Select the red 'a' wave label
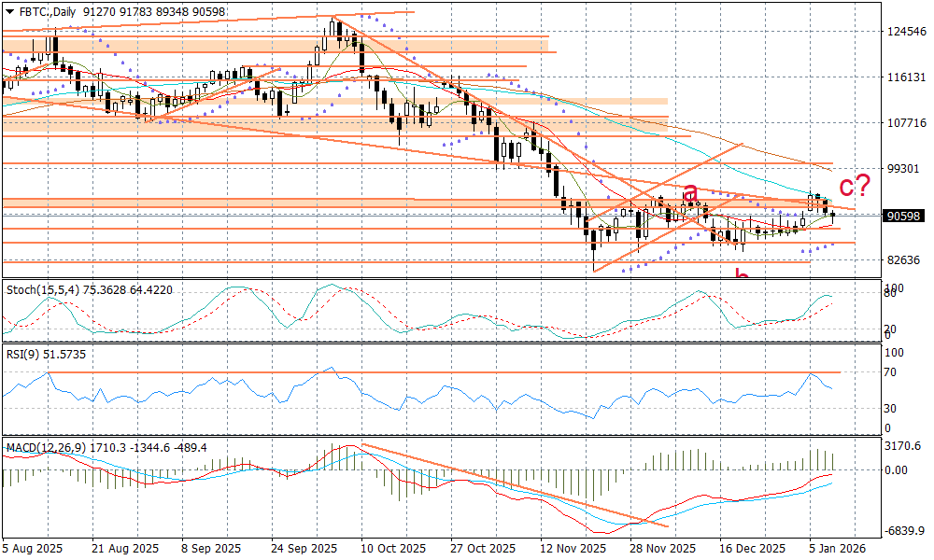Screen dimensions: 934x560 point(691,193)
